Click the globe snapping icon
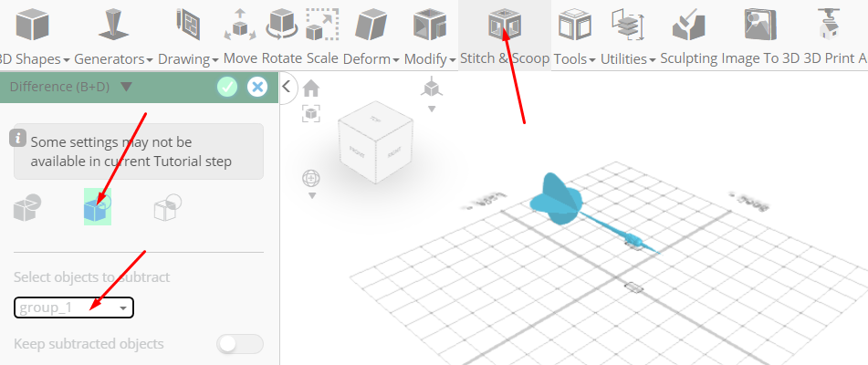The image size is (868, 365). click(311, 179)
